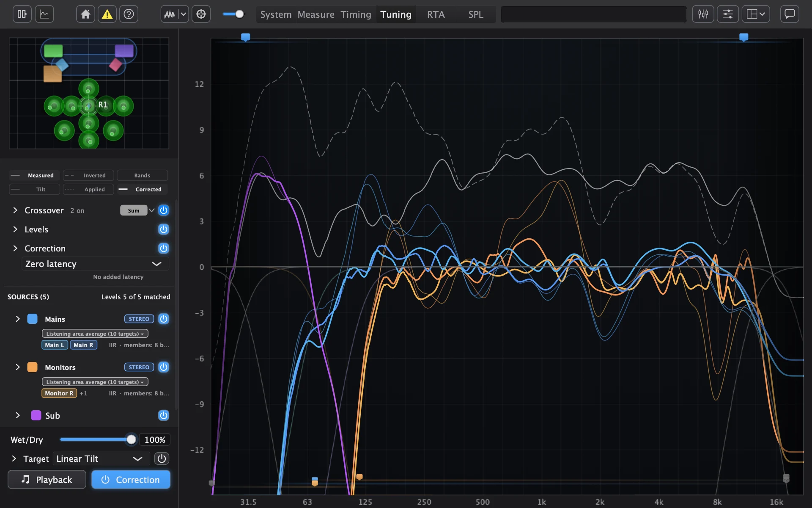Flip the toolbar toggle switch

233,14
